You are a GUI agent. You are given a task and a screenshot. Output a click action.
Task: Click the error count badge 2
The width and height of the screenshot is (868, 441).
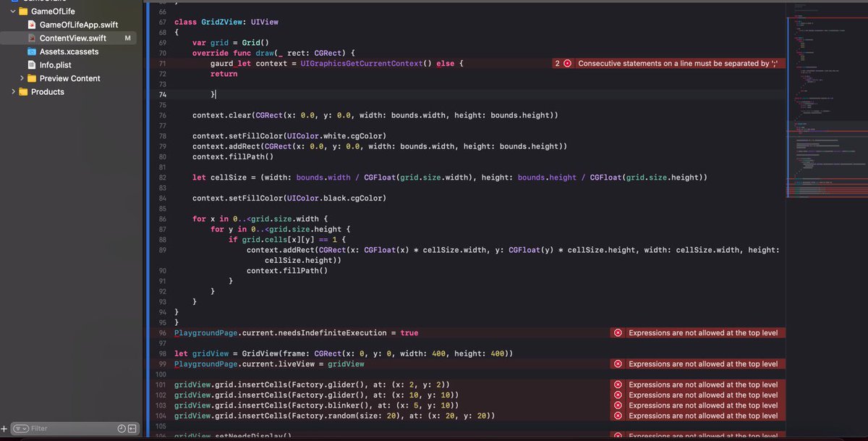(x=558, y=64)
